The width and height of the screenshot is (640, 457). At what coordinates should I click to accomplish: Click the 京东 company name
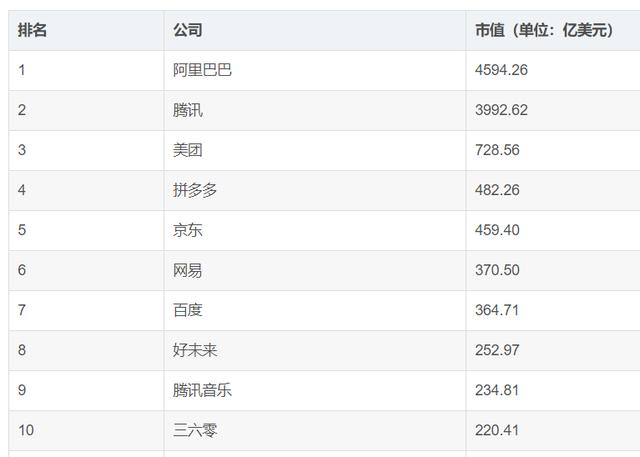coord(187,230)
